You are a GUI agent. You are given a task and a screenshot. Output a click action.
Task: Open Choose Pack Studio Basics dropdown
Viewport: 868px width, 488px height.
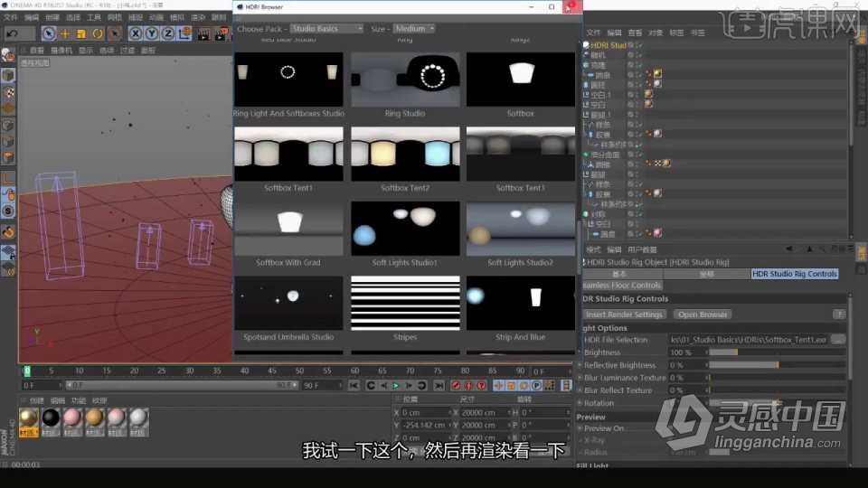pos(326,28)
